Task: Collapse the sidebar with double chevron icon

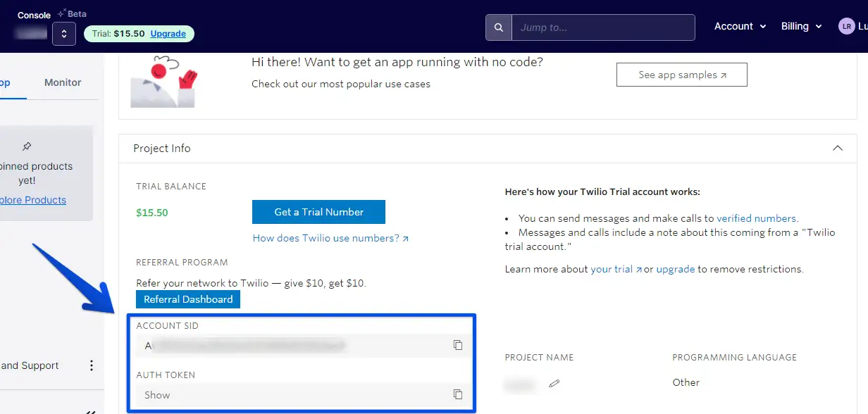Action: point(90,411)
